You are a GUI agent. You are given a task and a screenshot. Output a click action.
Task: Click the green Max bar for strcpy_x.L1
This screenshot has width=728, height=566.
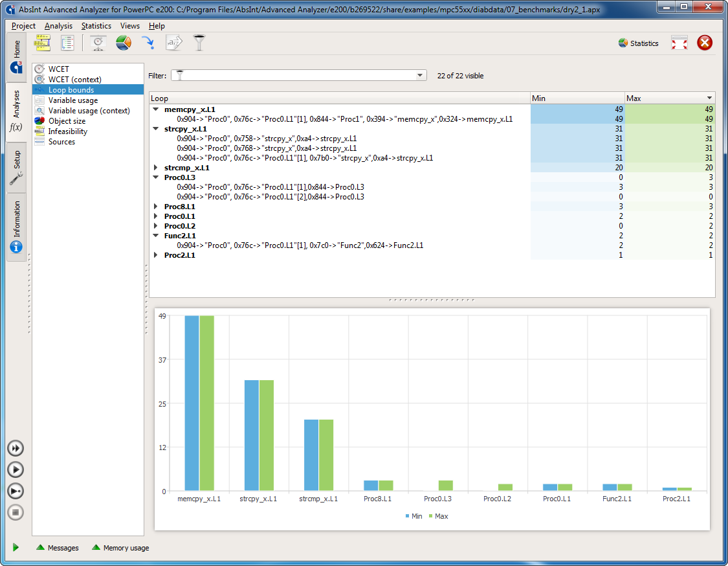tap(267, 435)
